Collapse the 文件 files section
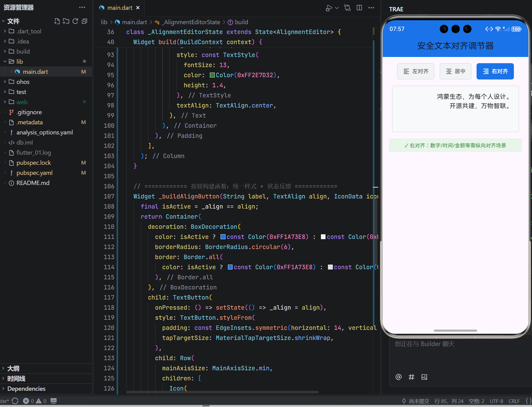Viewport: 532px width, 407px height. 13,21
